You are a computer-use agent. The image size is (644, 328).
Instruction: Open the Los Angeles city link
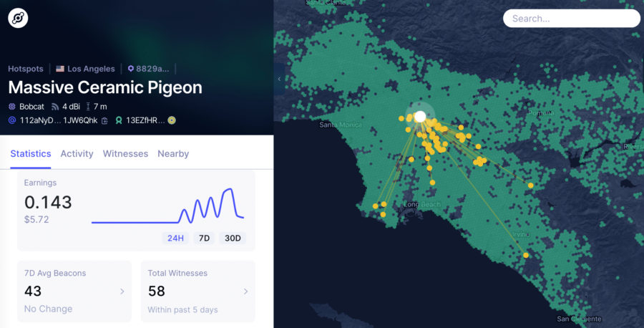pos(90,69)
